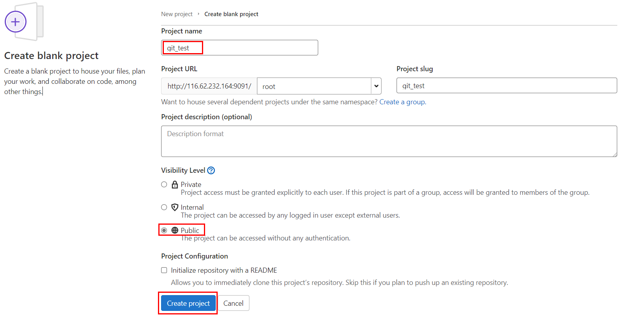Click the Create a group link
The width and height of the screenshot is (644, 316).
[x=402, y=102]
